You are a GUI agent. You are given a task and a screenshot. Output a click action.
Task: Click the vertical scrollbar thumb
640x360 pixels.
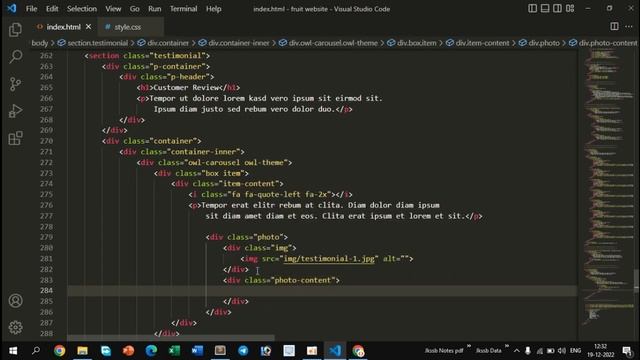tap(637, 280)
